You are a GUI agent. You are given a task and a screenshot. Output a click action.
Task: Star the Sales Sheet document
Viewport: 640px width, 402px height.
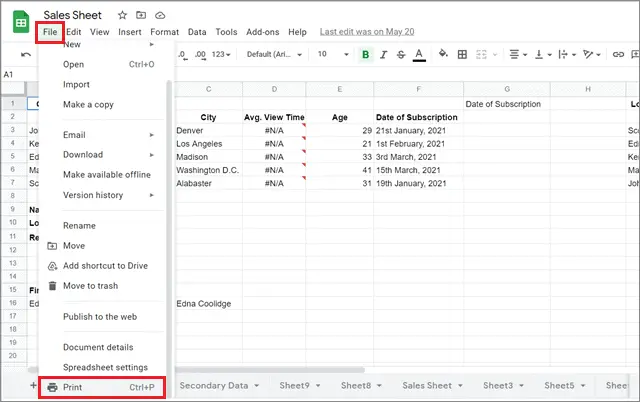coord(122,16)
